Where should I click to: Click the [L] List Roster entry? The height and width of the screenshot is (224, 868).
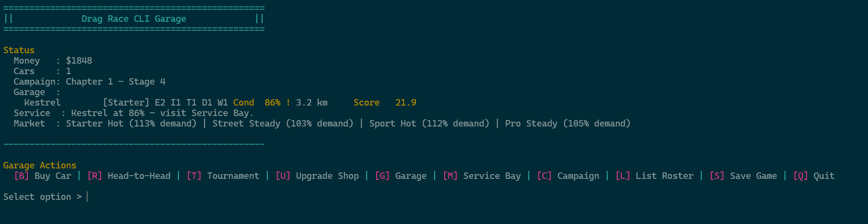pos(654,176)
